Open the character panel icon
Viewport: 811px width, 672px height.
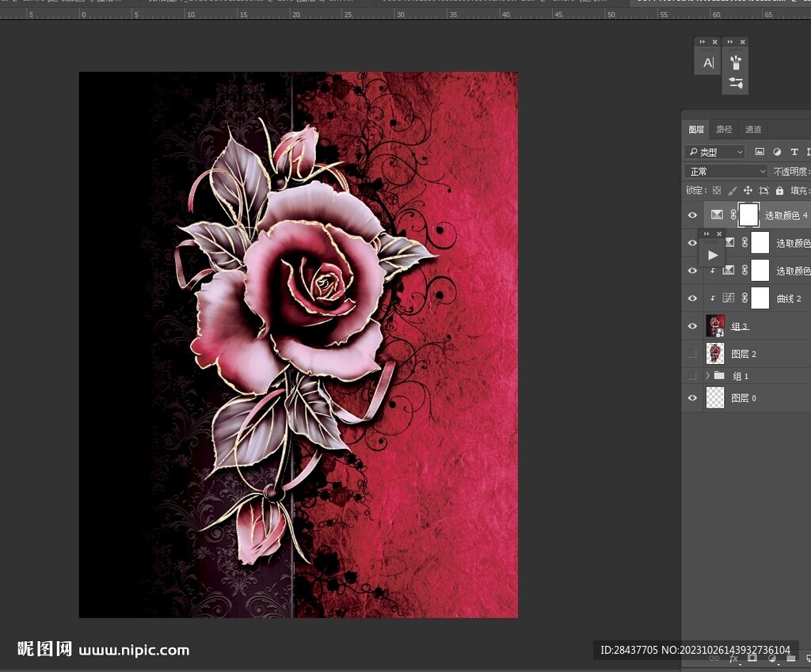click(x=708, y=62)
